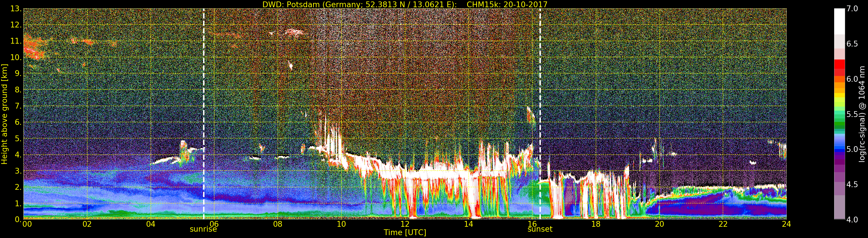Click the '2.' height axis tick label

(18, 187)
